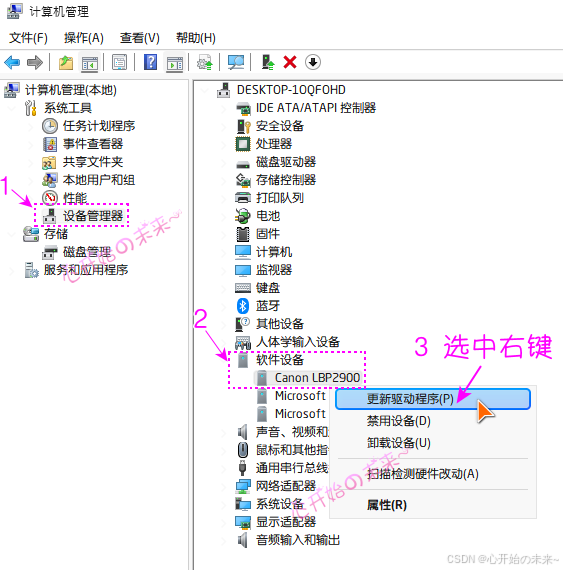Click the Print queues printer icon

(243, 198)
